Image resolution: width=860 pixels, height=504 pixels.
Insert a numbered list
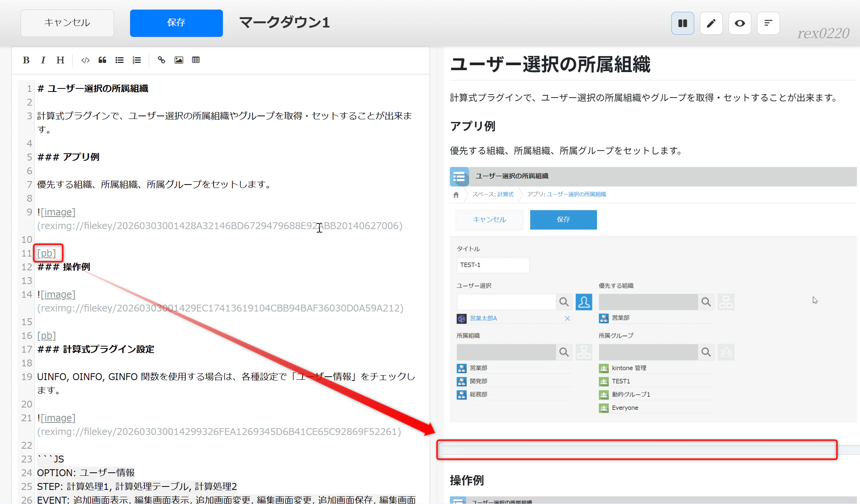[136, 60]
